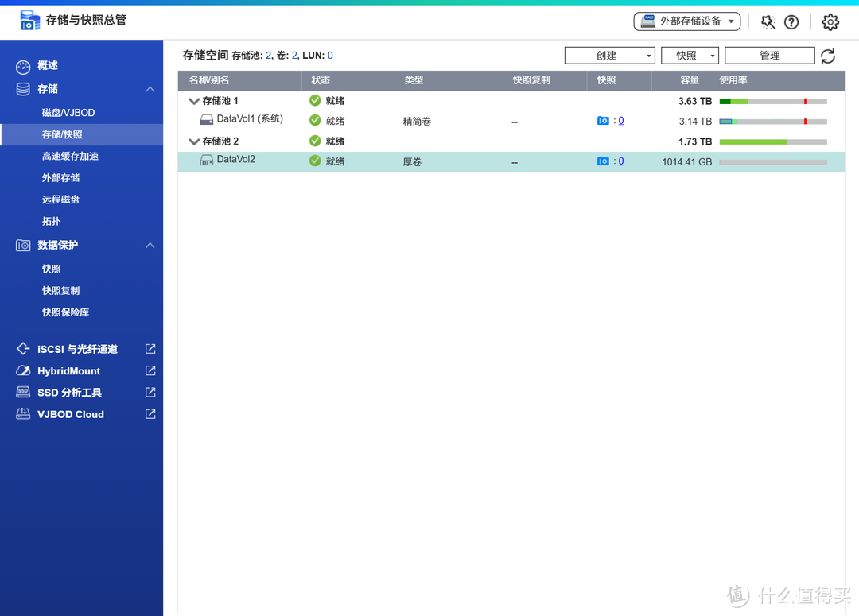Switch to the 快照保险库 section
The width and height of the screenshot is (859, 616).
[67, 312]
